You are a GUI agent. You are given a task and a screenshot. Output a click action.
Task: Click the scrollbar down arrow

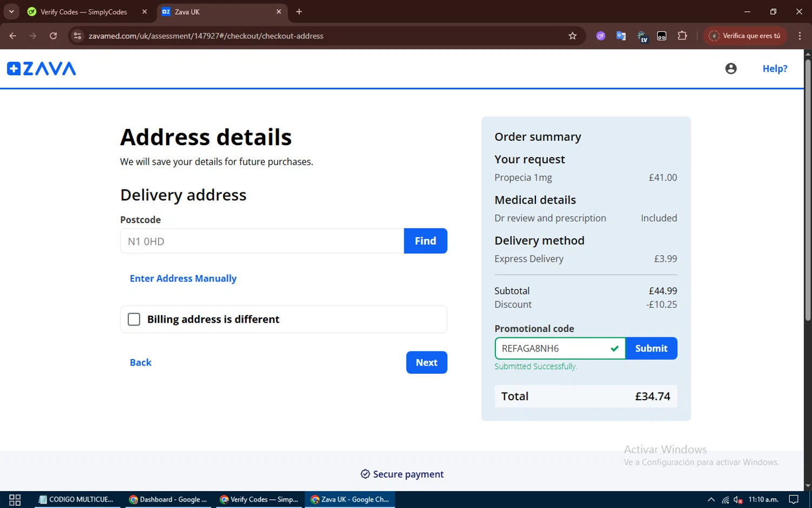click(808, 486)
